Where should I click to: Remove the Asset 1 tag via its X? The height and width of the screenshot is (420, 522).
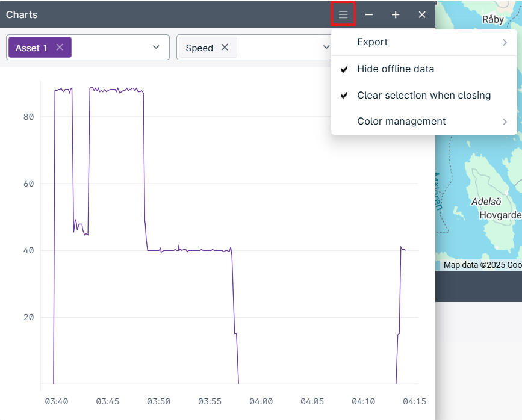pos(60,48)
